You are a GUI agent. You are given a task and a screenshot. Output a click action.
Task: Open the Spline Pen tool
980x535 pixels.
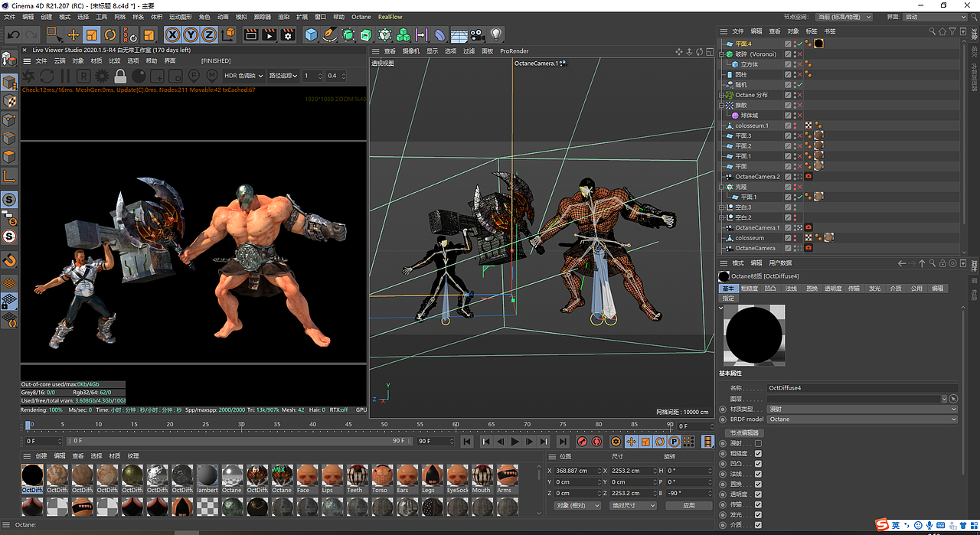coord(329,34)
